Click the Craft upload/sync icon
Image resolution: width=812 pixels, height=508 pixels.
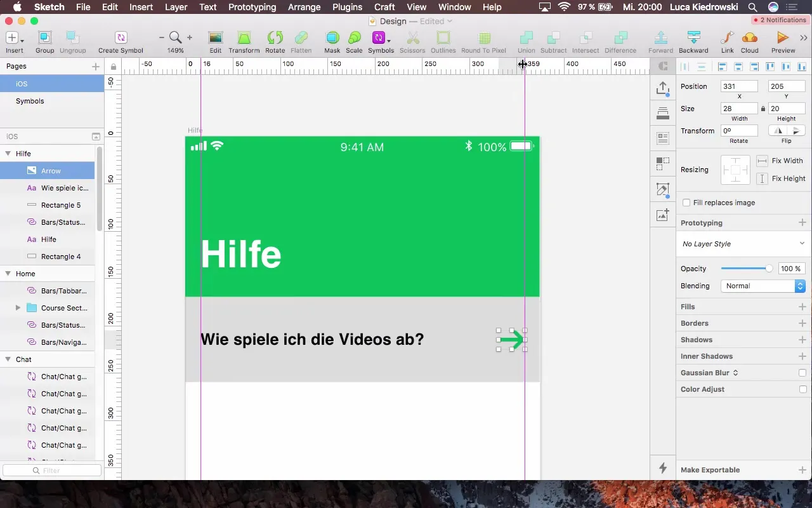tap(663, 88)
